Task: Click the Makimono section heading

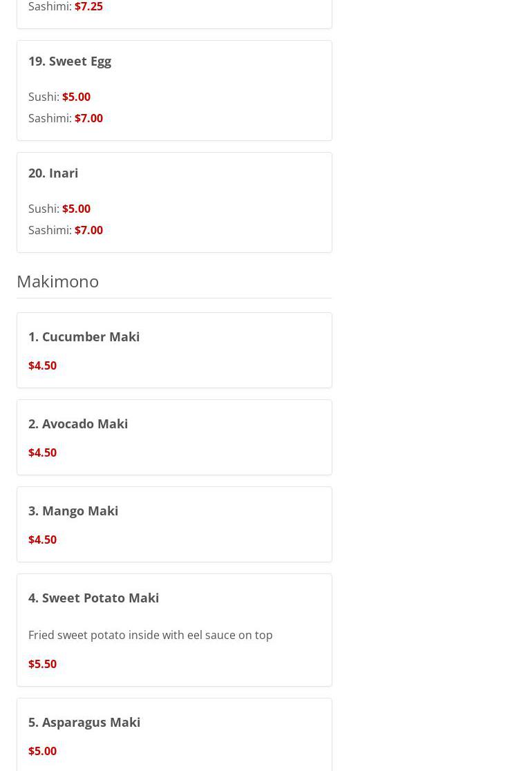Action: [x=58, y=282]
